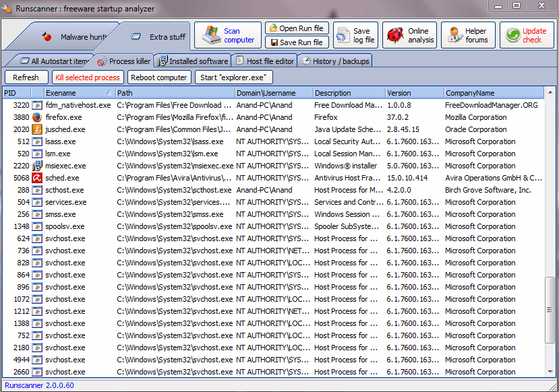This screenshot has width=559, height=392.
Task: Click the Firefox icon beside firefox.exe
Action: (36, 117)
